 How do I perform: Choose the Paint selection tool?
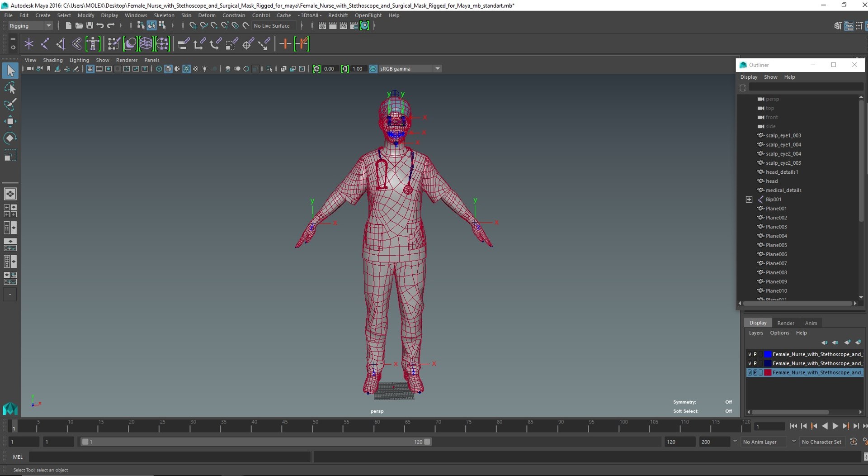pos(10,105)
